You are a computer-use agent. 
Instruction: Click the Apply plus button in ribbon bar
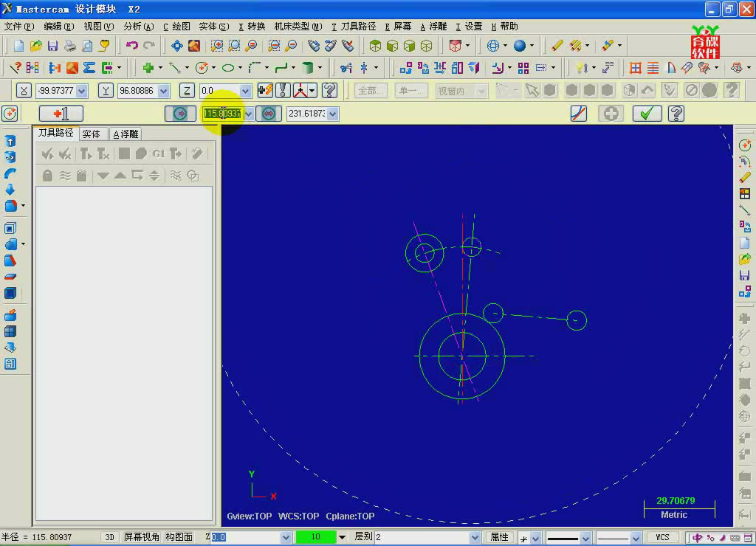click(x=611, y=114)
